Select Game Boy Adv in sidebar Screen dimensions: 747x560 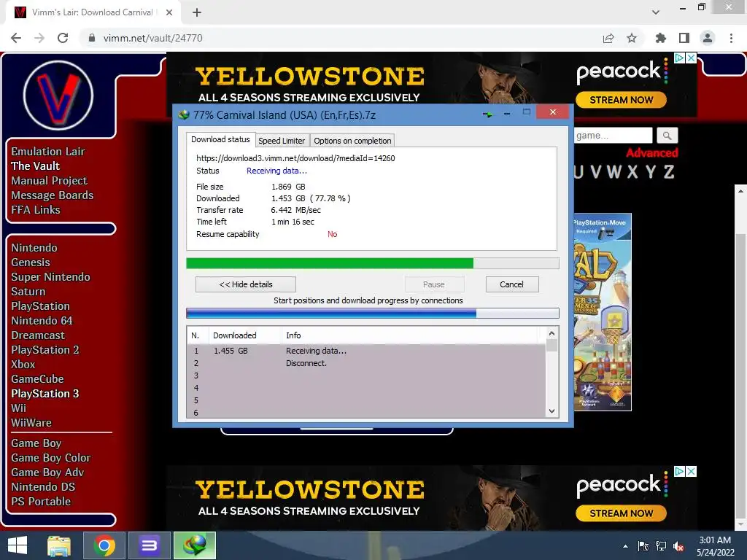pos(47,472)
